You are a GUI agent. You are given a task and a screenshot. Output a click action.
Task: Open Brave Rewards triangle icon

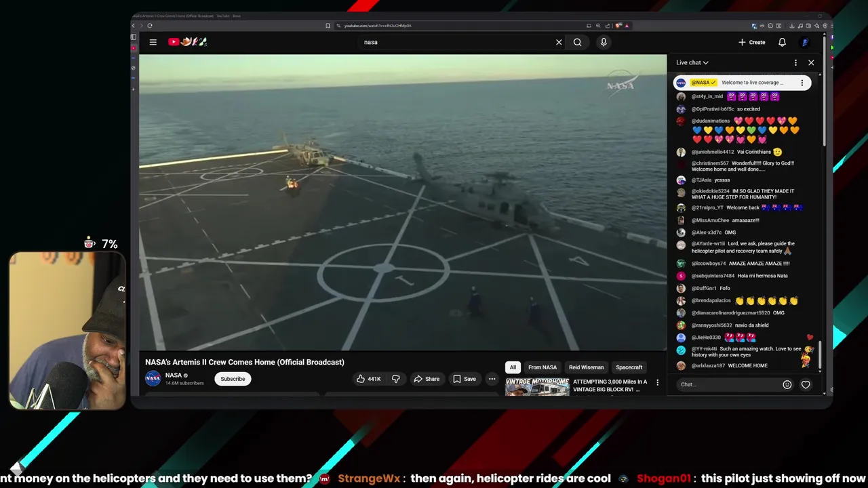pyautogui.click(x=627, y=26)
